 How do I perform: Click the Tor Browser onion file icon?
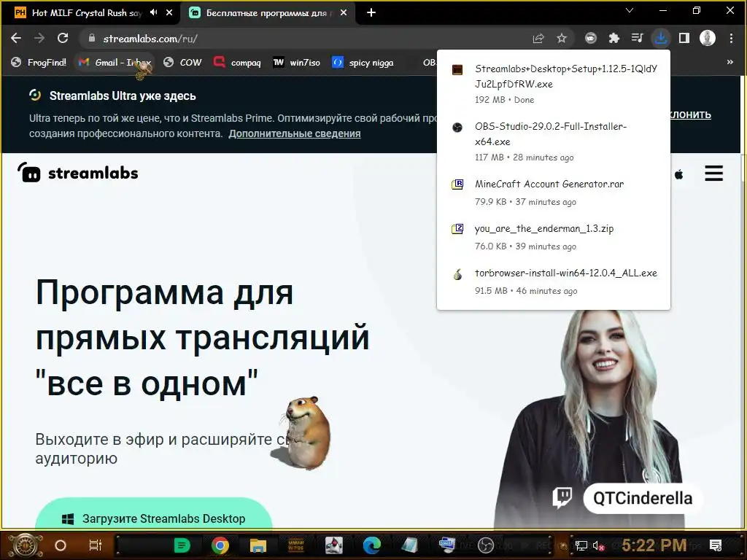coord(457,274)
